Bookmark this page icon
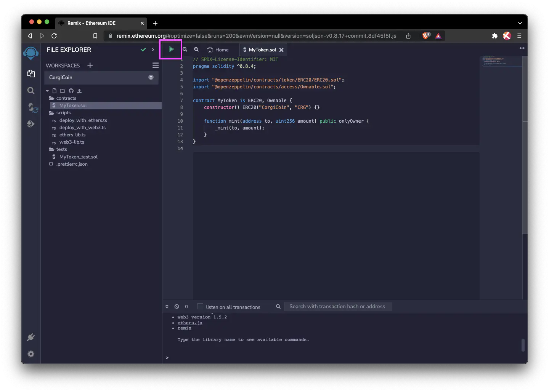This screenshot has height=392, width=549. click(x=95, y=36)
